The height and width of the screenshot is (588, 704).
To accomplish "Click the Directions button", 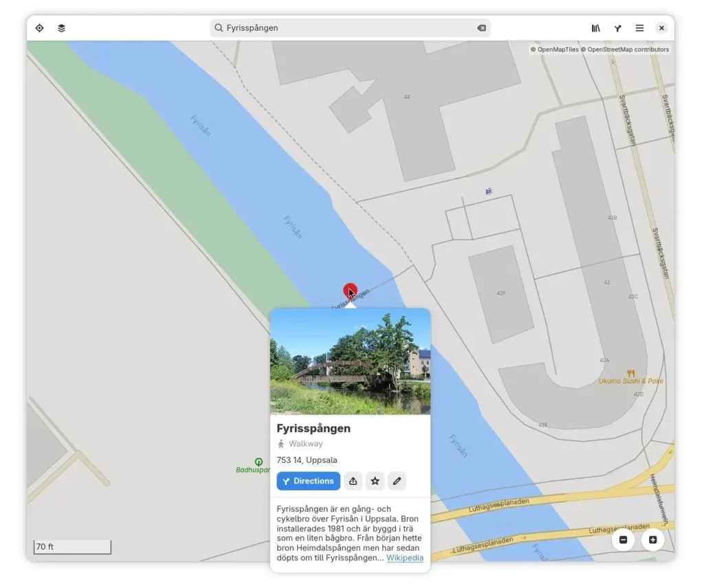I will (308, 481).
